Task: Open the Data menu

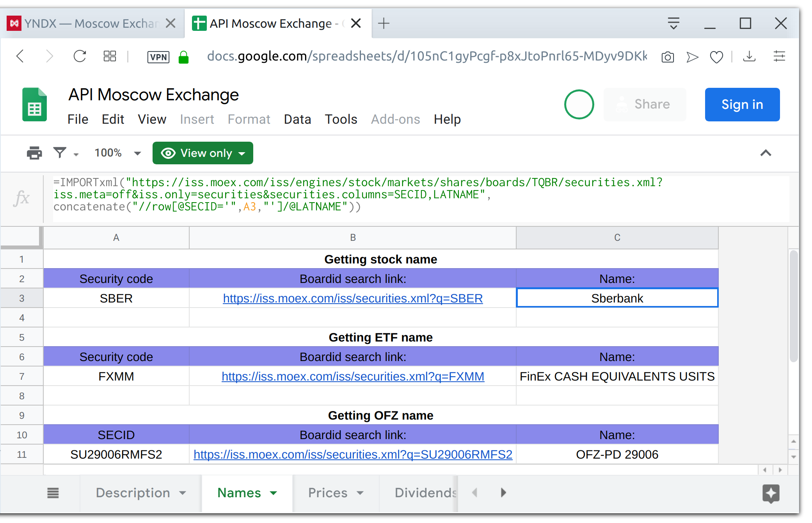Action: [x=297, y=119]
